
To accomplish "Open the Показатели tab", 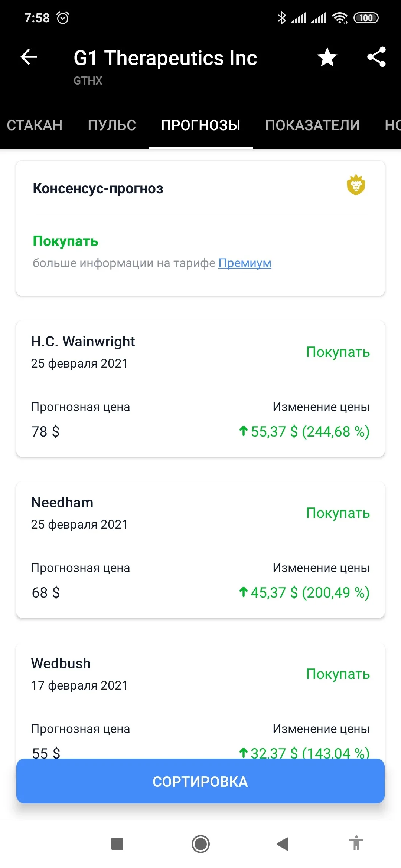I will pyautogui.click(x=312, y=125).
